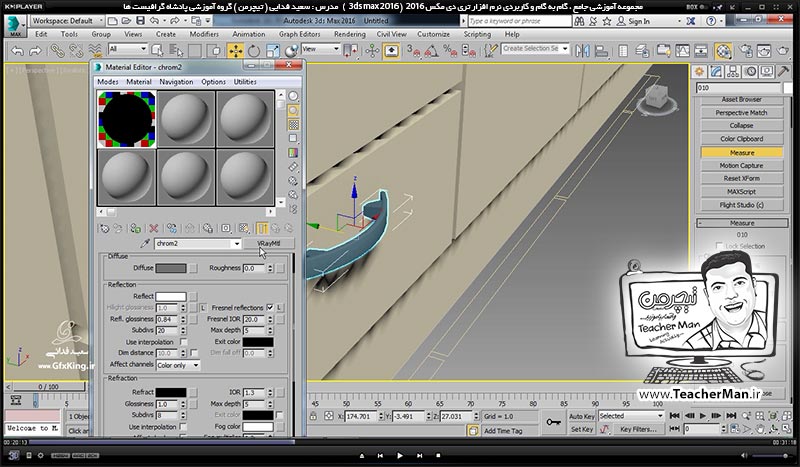Toggle the Hilight glossiness L lock button
Image resolution: width=800 pixels, height=467 pixels.
click(x=203, y=308)
